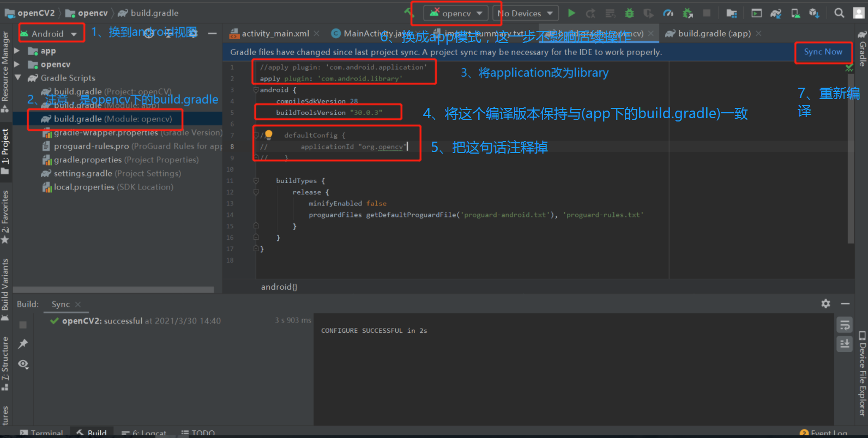The image size is (868, 438).
Task: Toggle the view eye icon in Build panel
Action: [23, 364]
